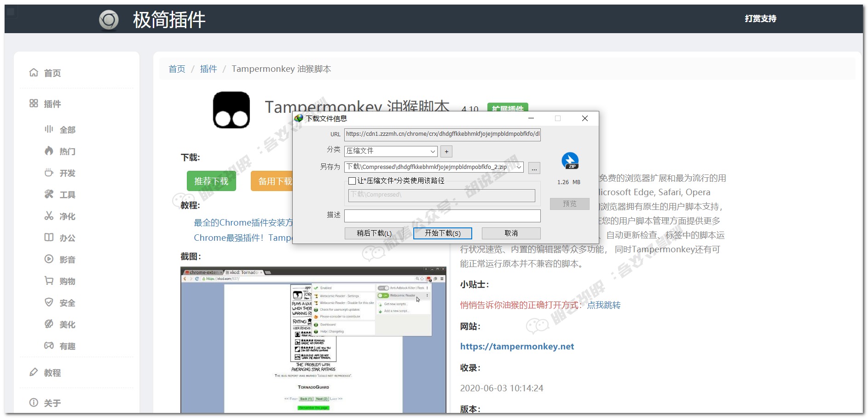The image size is (868, 418).
Task: Click 取消 button in download dialog
Action: [511, 233]
